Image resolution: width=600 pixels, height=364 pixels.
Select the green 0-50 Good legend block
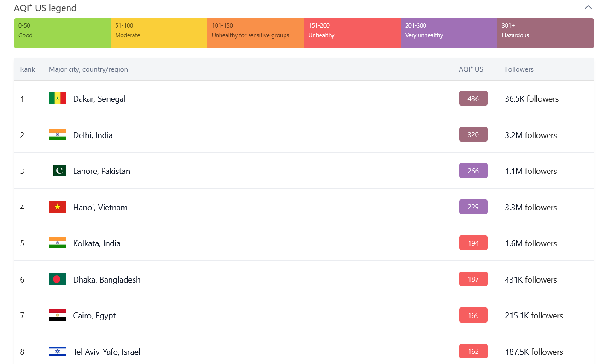pyautogui.click(x=62, y=33)
